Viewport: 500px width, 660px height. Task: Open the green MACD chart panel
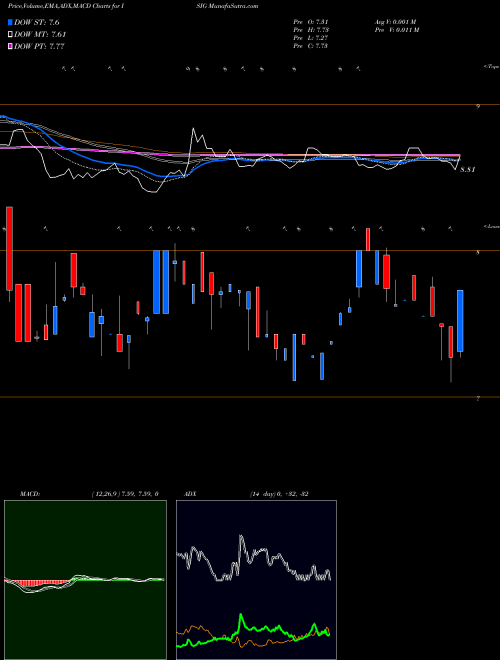(85, 580)
